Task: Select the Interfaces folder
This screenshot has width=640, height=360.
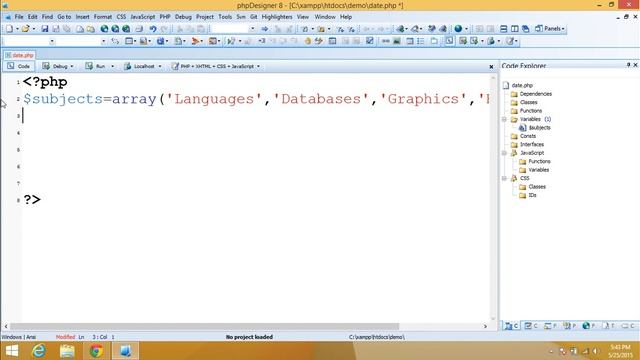Action: point(532,144)
